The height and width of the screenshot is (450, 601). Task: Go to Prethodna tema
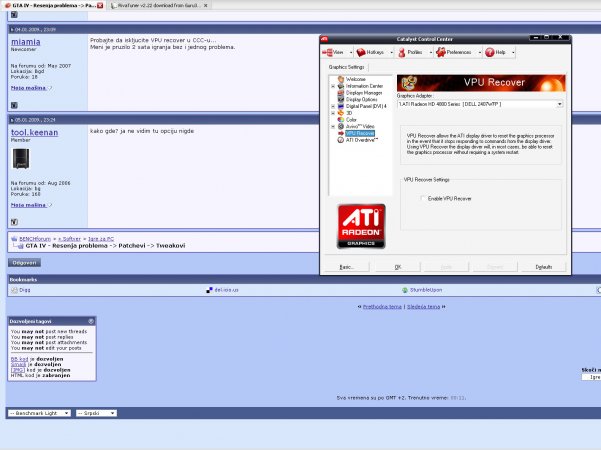[382, 307]
